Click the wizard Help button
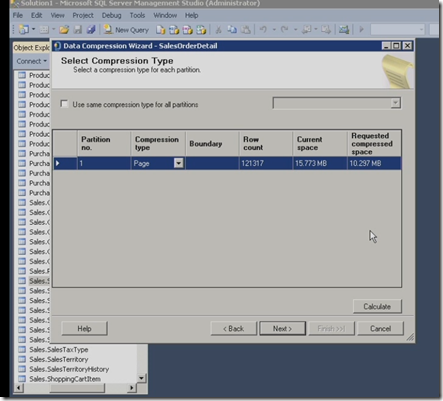Viewport: 443px width, 401px height. click(84, 329)
